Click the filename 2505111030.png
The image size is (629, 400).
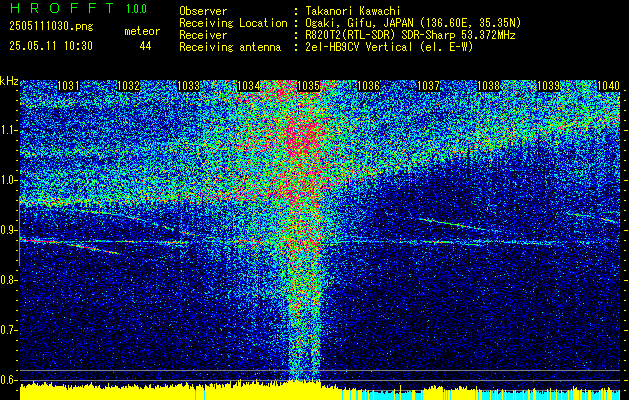click(x=51, y=27)
